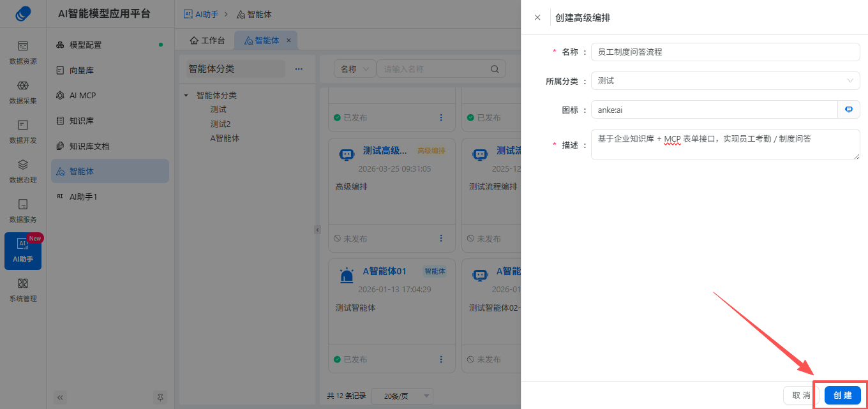The height and width of the screenshot is (409, 868).
Task: Open more actions on 测试高级... card
Action: point(441,238)
